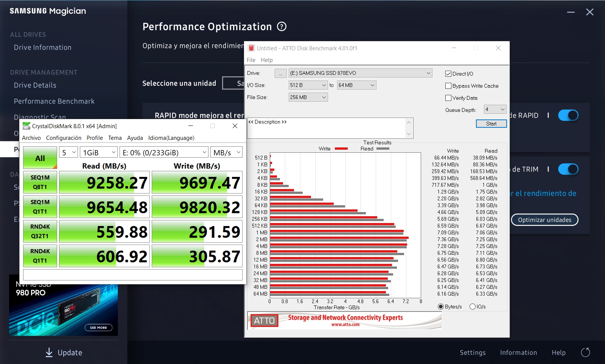Run the SEQ1M Q8T1 test
This screenshot has width=605, height=364.
click(x=40, y=182)
